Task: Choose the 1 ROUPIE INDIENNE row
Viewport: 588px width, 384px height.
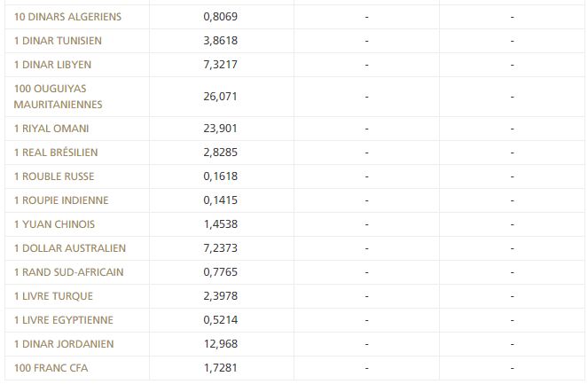Action: 61,200
